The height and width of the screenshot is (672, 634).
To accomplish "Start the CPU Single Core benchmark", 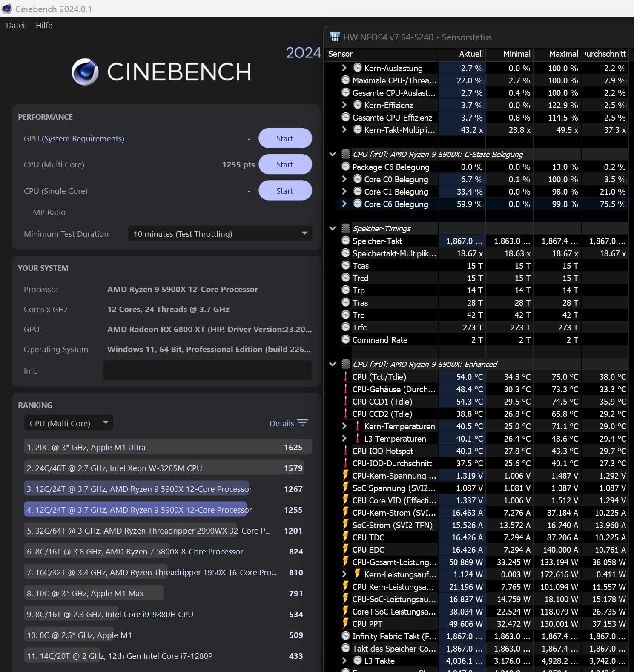I will point(285,191).
